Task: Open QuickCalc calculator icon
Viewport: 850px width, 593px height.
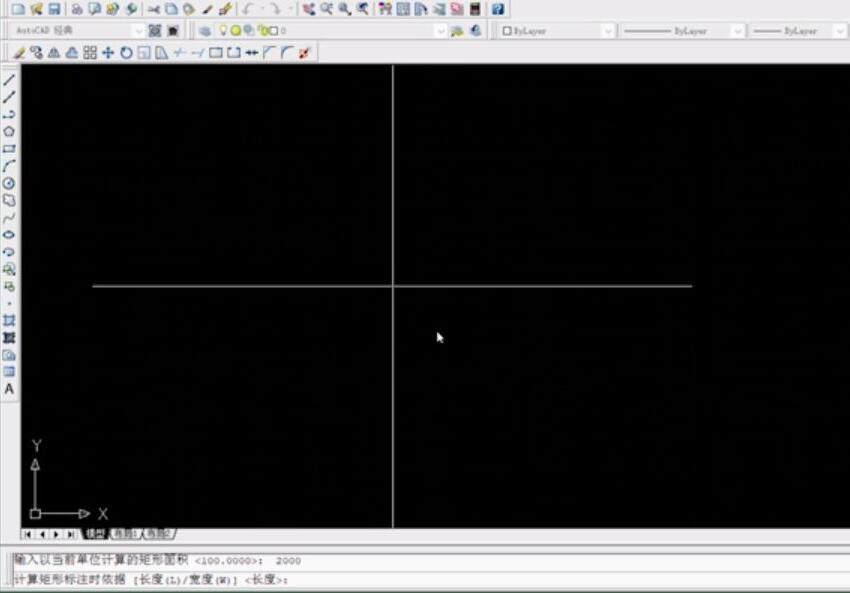Action: click(475, 9)
